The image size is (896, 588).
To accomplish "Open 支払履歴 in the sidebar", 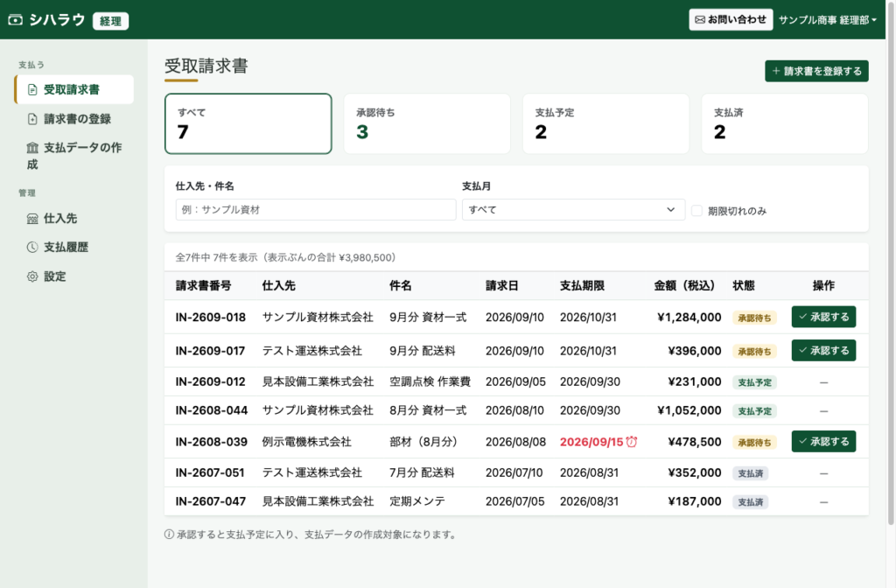I will (74, 247).
